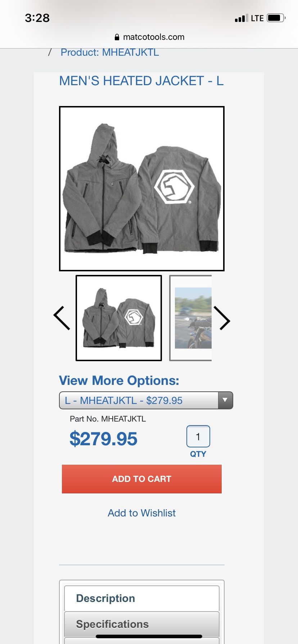Edit the QTY quantity field
The height and width of the screenshot is (644, 298).
point(198,436)
